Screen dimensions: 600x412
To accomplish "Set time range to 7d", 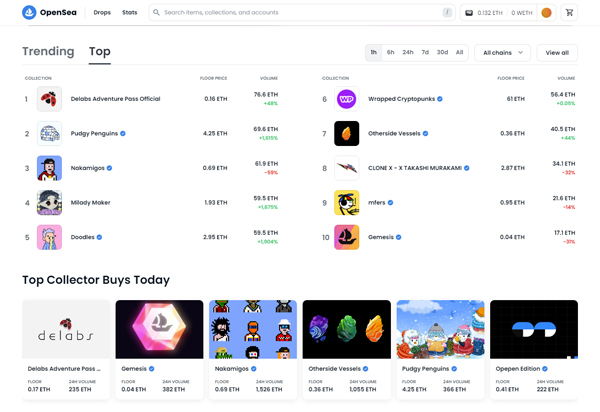I will pyautogui.click(x=425, y=52).
